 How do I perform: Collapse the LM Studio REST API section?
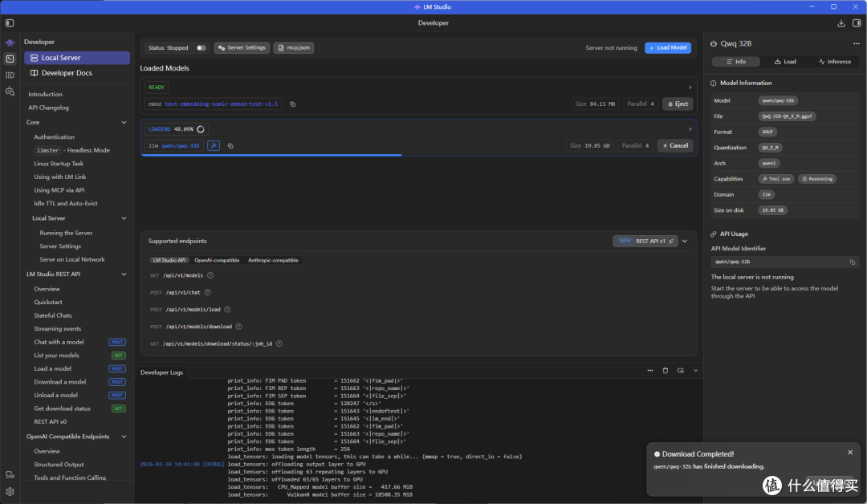(124, 274)
